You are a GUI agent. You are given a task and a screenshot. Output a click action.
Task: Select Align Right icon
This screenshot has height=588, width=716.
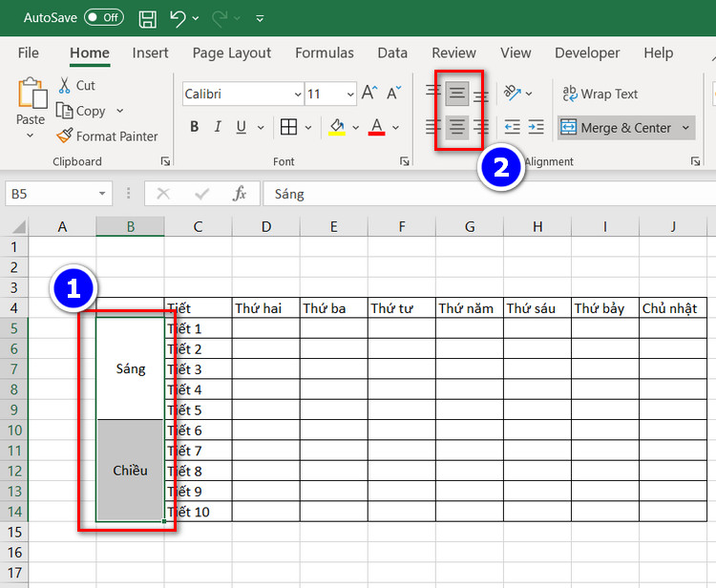480,126
